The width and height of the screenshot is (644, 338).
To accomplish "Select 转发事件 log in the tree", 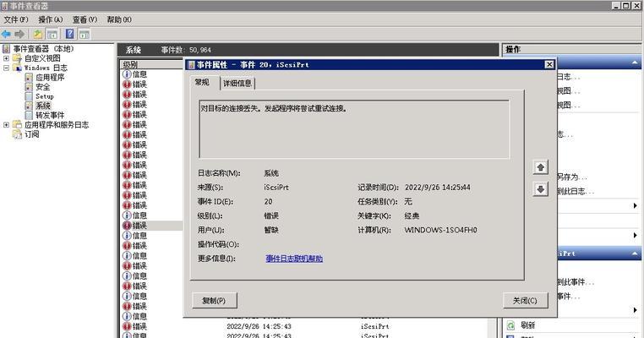I will tap(50, 115).
